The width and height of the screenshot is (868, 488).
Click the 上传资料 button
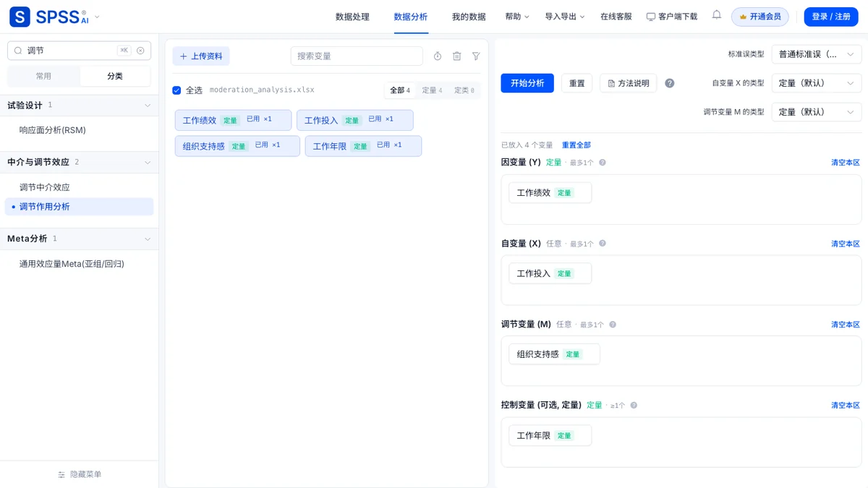(x=201, y=56)
